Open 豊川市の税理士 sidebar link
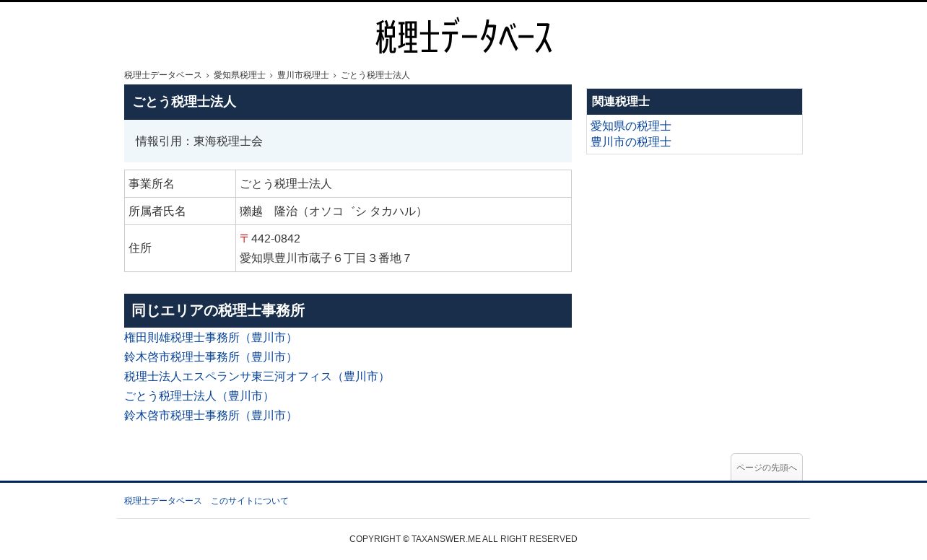927x560 pixels. (631, 142)
